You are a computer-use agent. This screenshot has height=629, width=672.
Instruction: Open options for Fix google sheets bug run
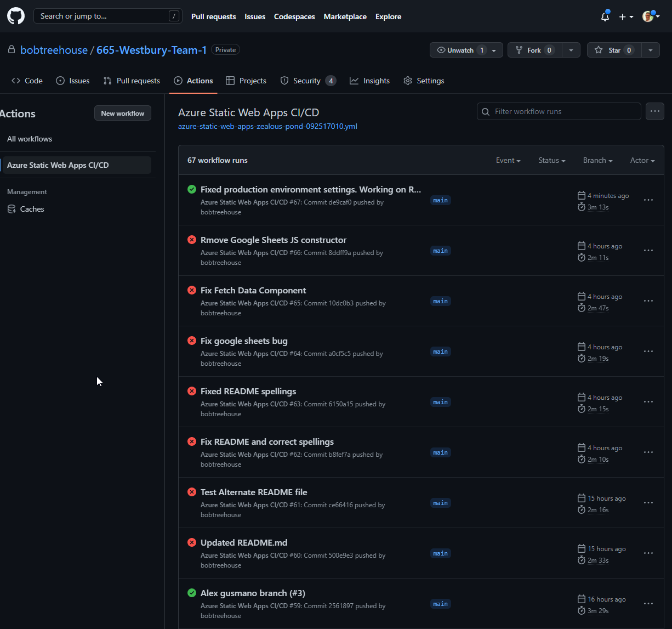point(648,352)
